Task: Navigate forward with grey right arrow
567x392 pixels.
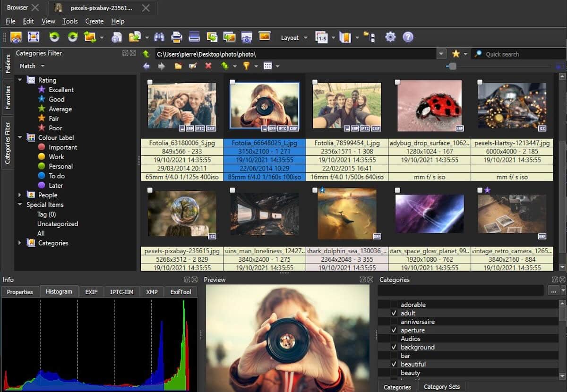Action: [x=162, y=66]
